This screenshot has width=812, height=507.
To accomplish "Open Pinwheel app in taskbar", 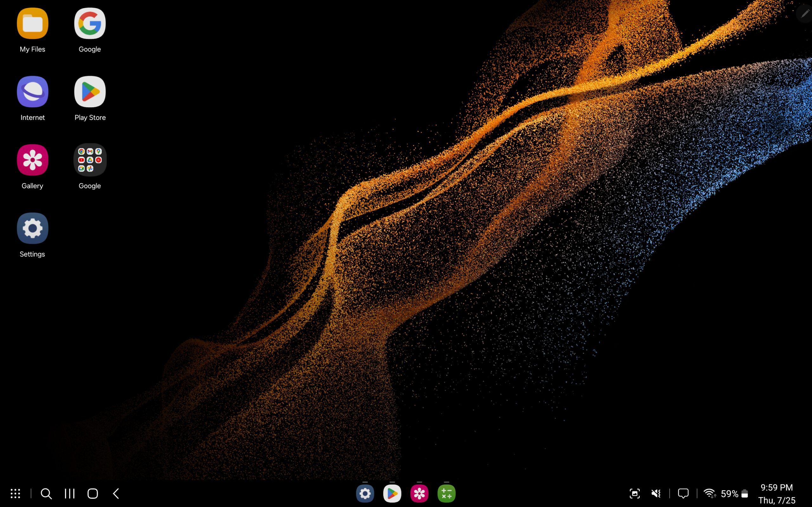I will tap(419, 494).
